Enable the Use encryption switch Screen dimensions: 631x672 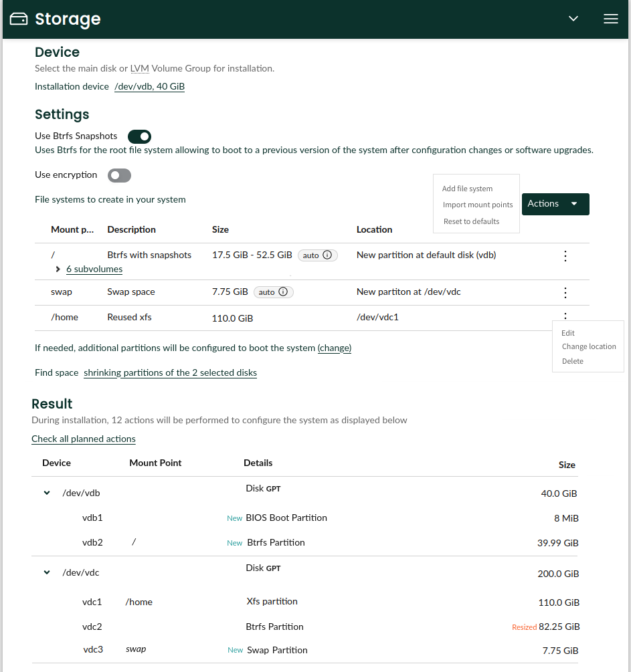119,175
